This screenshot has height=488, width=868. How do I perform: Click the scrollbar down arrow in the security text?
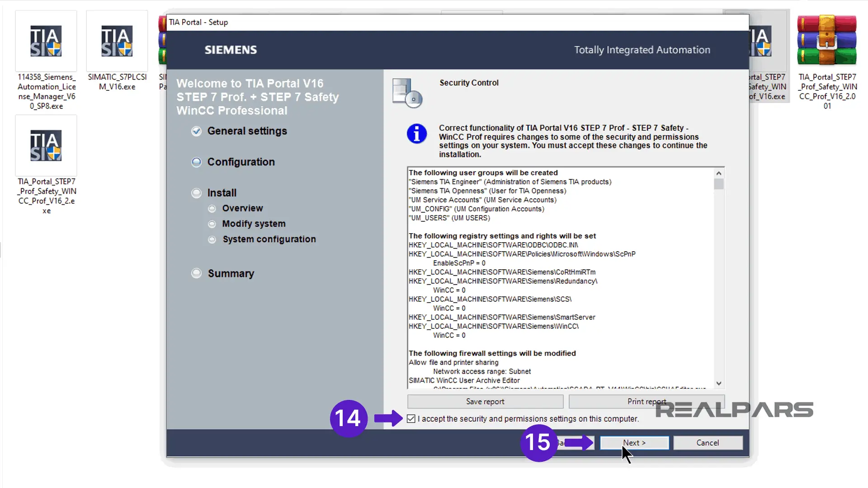click(718, 383)
